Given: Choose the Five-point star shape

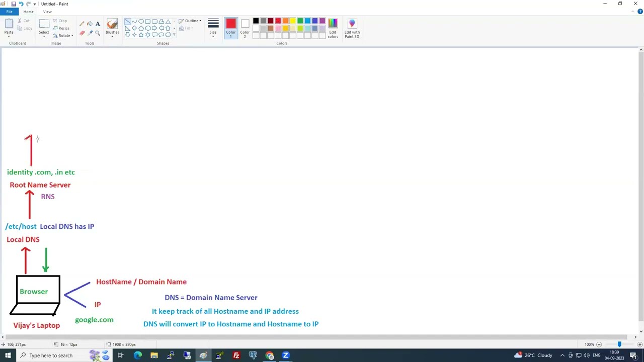Looking at the screenshot, I should tap(141, 35).
